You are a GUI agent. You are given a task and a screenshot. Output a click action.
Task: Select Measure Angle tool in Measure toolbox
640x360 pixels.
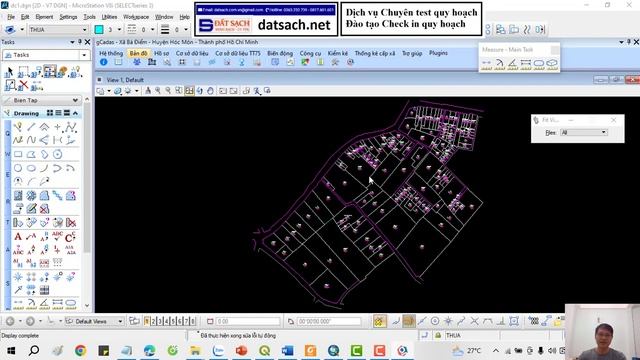coord(513,63)
